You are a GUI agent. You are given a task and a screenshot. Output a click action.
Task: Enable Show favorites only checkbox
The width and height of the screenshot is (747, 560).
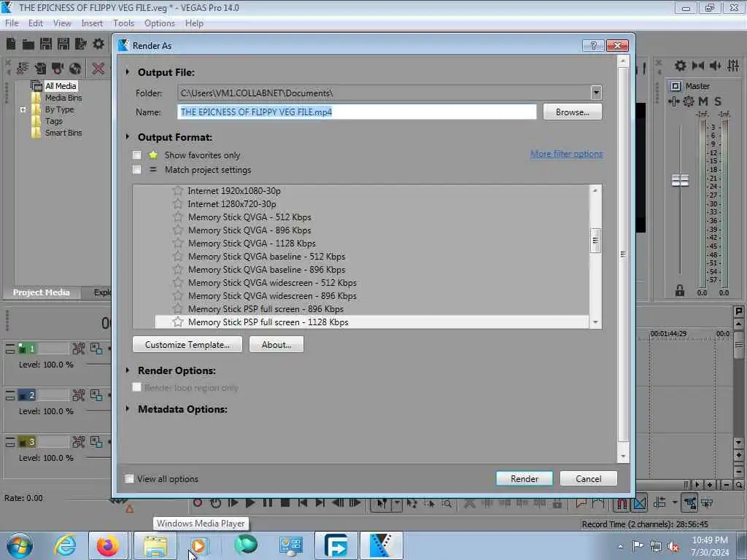click(136, 155)
